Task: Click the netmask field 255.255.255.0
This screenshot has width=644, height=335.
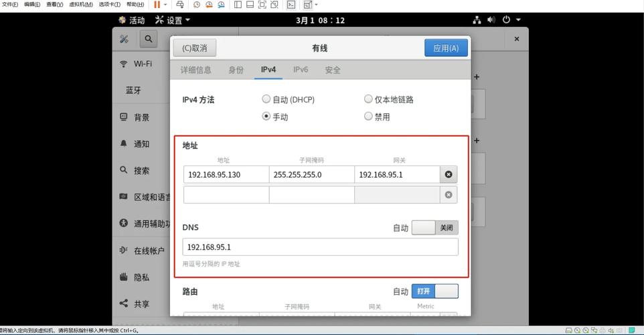Action: (x=312, y=175)
